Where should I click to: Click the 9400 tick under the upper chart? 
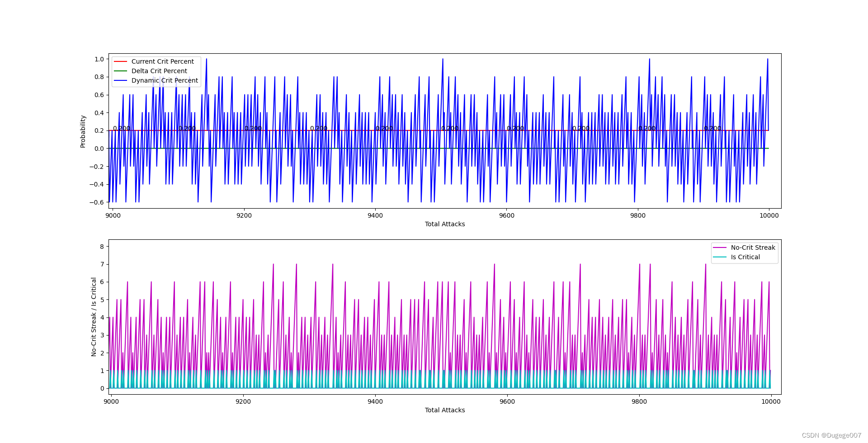point(375,215)
